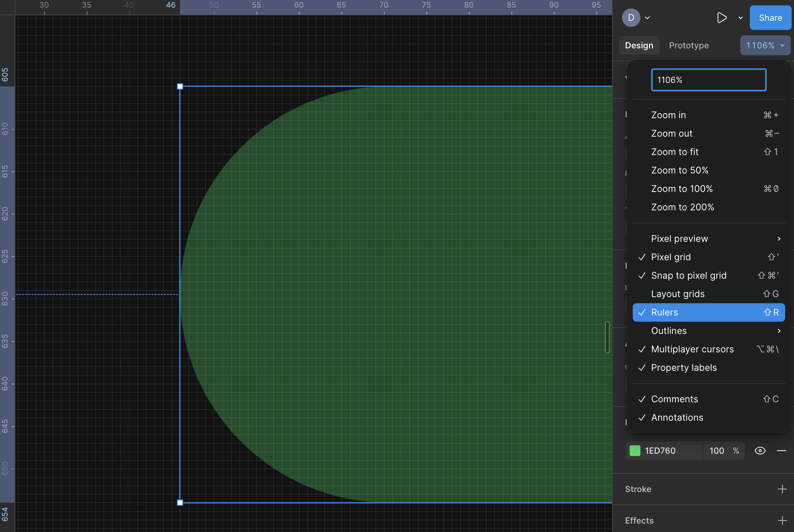
Task: Disable Pixel grid option
Action: click(x=670, y=257)
